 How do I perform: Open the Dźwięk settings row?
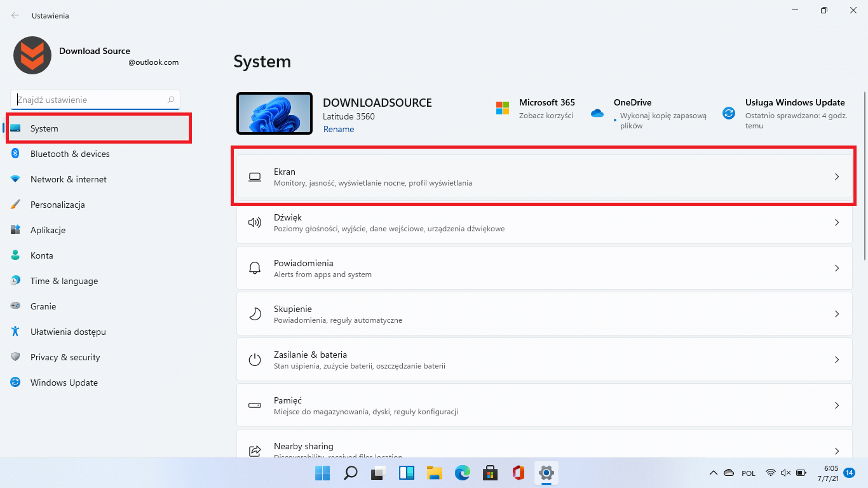point(545,222)
